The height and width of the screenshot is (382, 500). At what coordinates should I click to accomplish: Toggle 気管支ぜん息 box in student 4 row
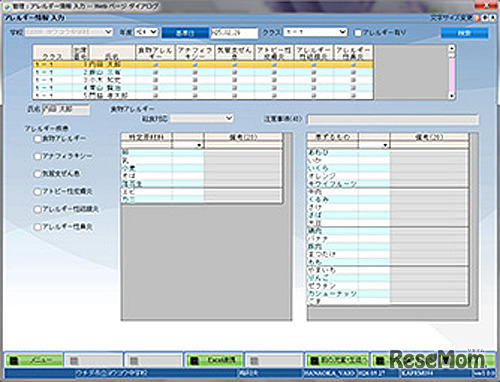coord(234,88)
